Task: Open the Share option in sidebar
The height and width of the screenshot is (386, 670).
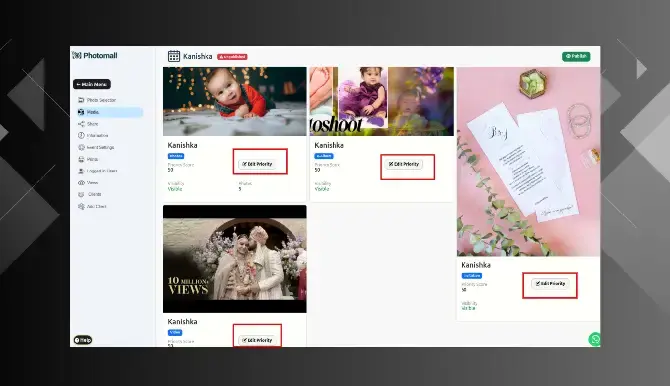Action: (x=88, y=124)
